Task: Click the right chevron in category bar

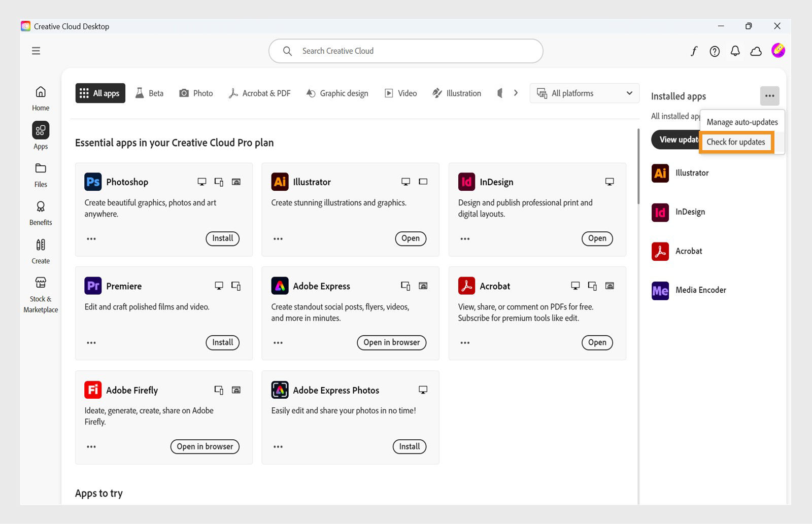Action: (516, 93)
